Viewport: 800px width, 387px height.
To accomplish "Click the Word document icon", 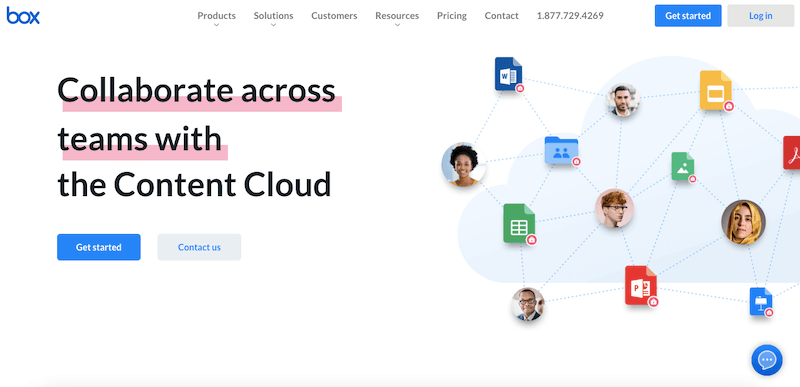I will [508, 74].
